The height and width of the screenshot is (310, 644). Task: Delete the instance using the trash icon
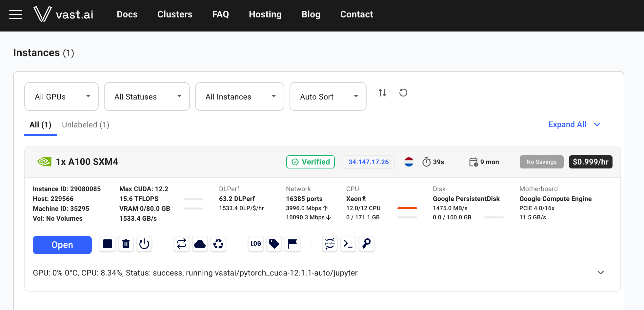[126, 244]
